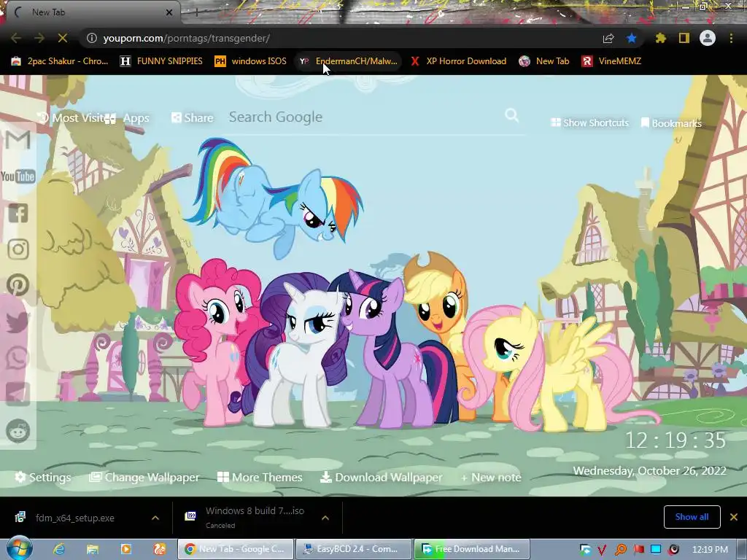The image size is (747, 560).
Task: Toggle the Chrome side panel
Action: 684,38
